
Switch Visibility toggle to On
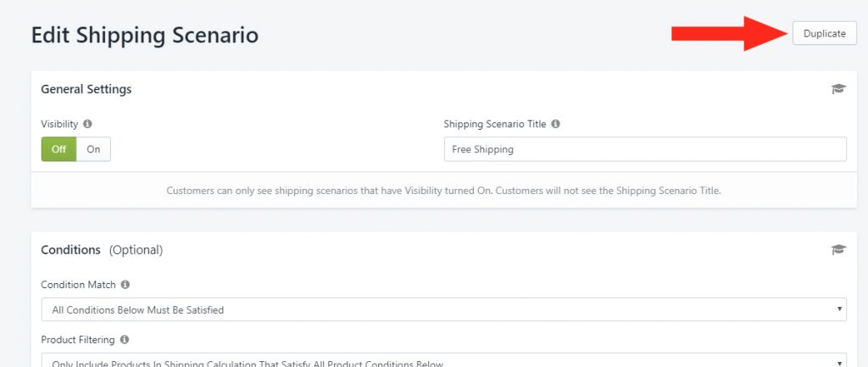[x=93, y=149]
